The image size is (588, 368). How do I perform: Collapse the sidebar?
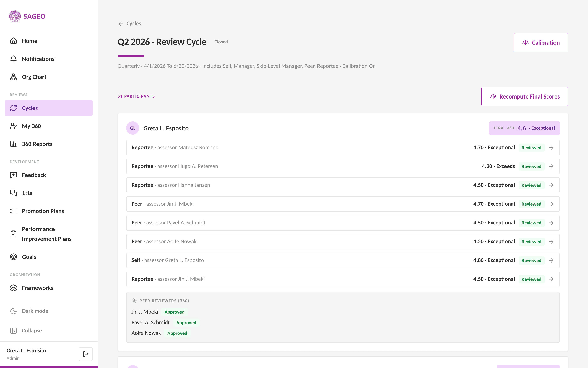49,331
